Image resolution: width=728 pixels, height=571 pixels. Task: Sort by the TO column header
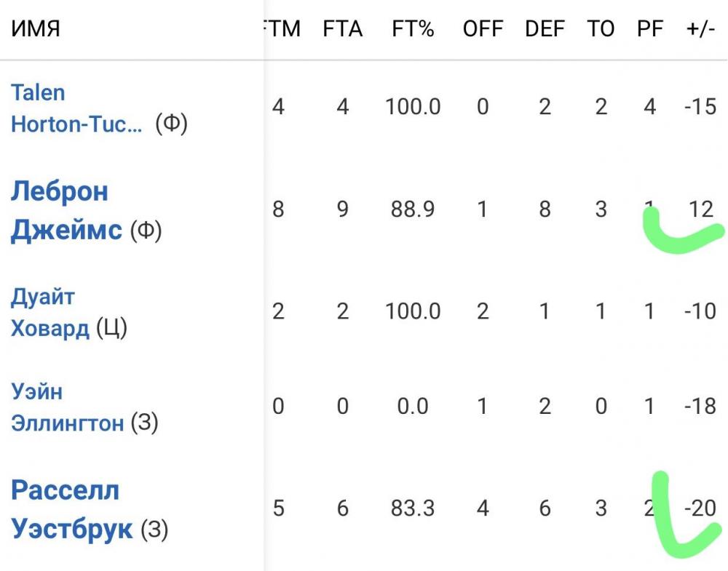[x=601, y=29]
